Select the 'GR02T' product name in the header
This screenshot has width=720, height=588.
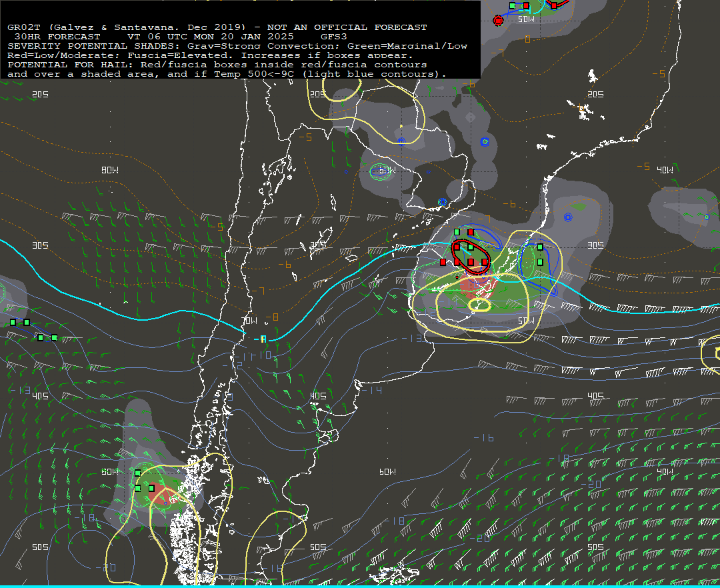click(x=24, y=27)
